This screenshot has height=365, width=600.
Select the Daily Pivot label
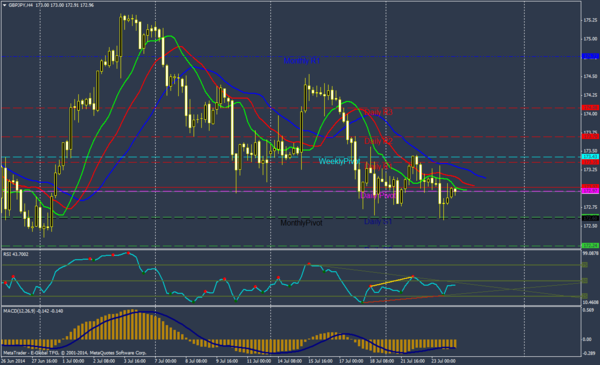[x=378, y=196]
